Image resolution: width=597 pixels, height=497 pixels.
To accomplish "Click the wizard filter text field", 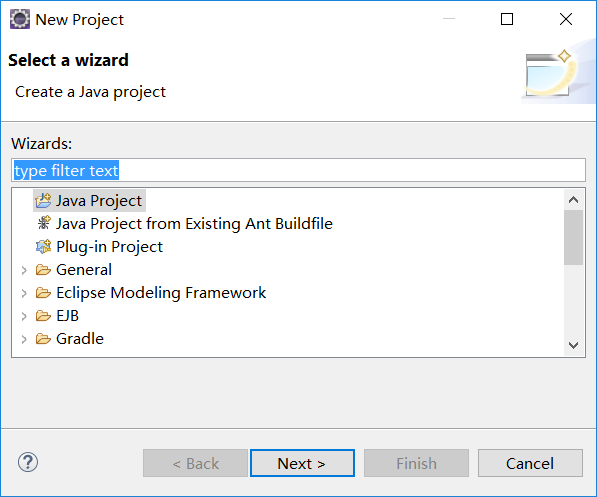I will (x=298, y=170).
